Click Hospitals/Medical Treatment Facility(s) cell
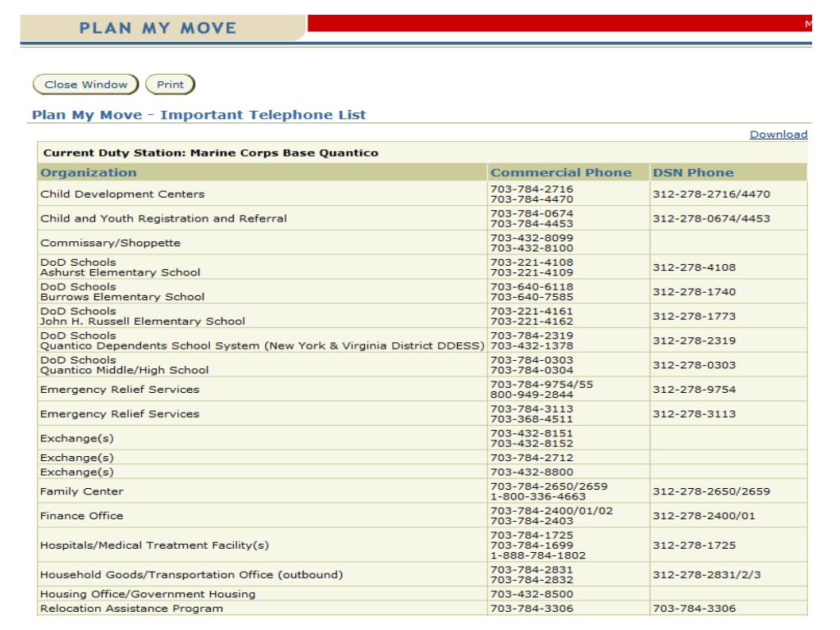The height and width of the screenshot is (630, 840). coord(262,546)
